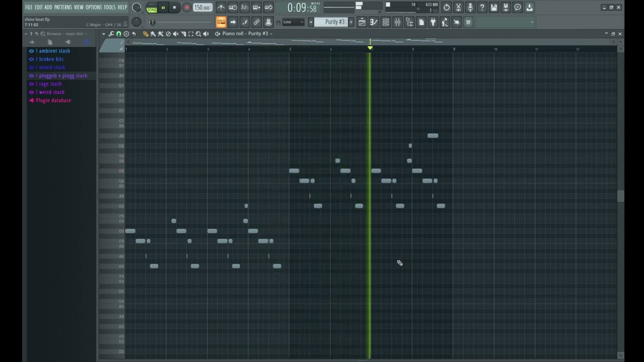Open the project picker (pages) icon

click(421, 22)
